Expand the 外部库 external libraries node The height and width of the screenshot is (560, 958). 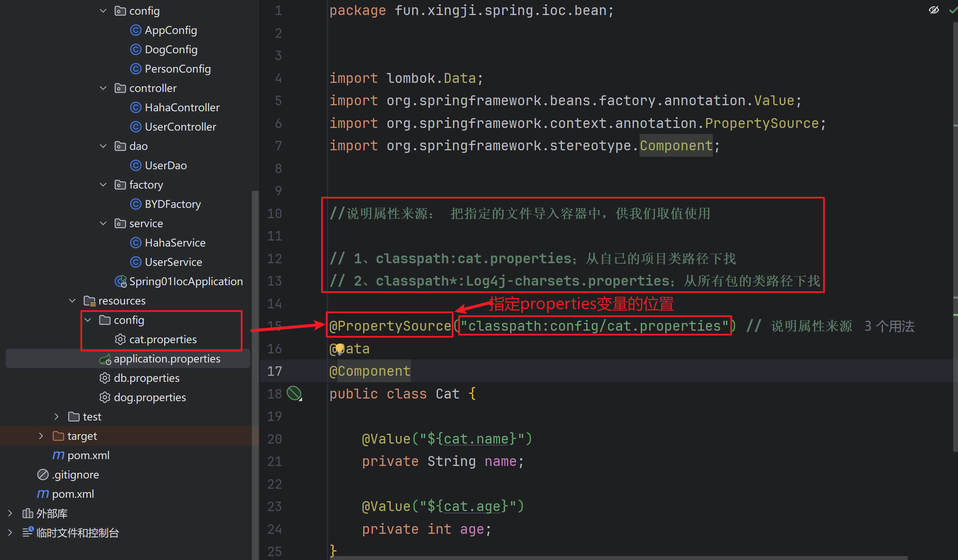point(10,513)
